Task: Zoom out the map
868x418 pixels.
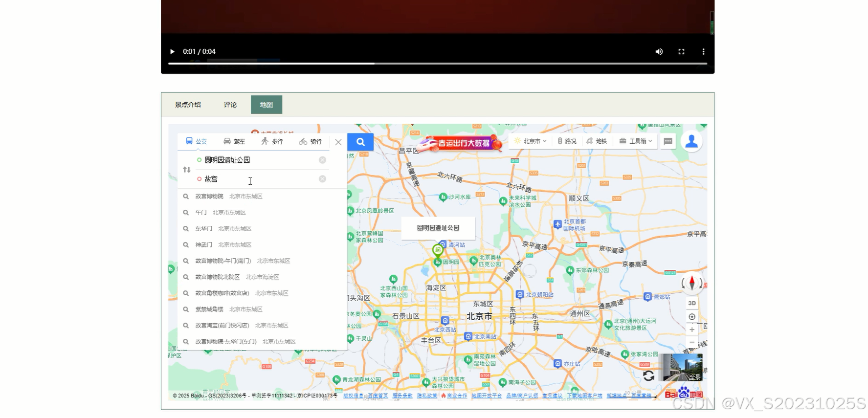Action: pos(692,342)
